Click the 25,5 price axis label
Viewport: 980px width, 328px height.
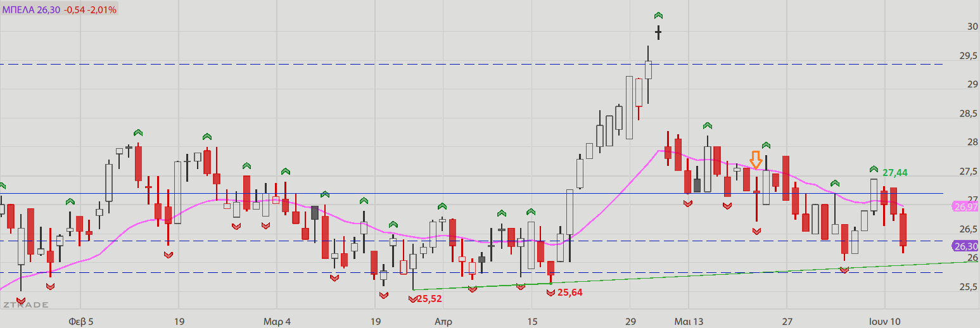click(969, 287)
